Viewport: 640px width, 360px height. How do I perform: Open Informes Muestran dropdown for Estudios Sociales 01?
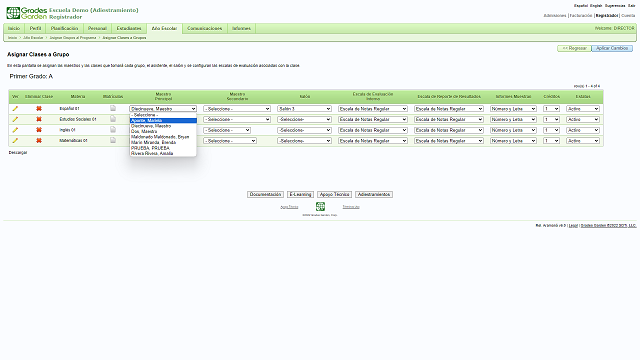pos(513,119)
